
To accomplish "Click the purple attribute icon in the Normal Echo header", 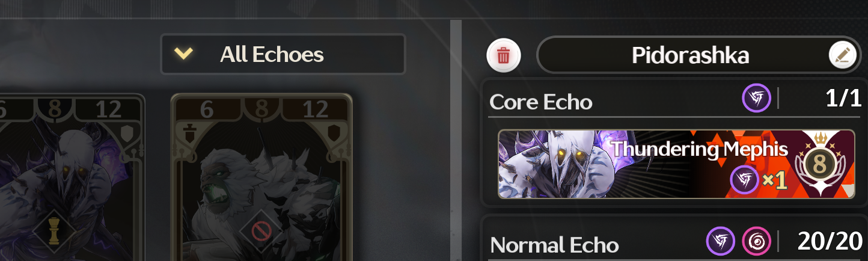I will click(720, 241).
